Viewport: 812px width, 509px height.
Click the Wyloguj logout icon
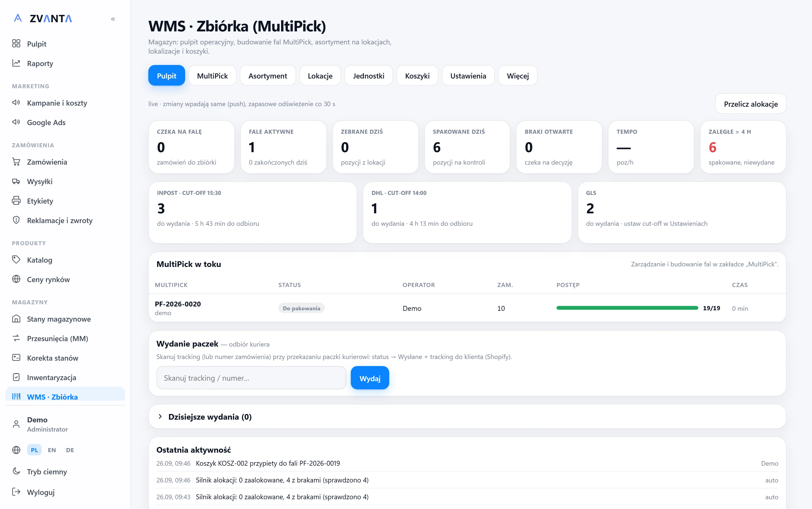pyautogui.click(x=16, y=492)
